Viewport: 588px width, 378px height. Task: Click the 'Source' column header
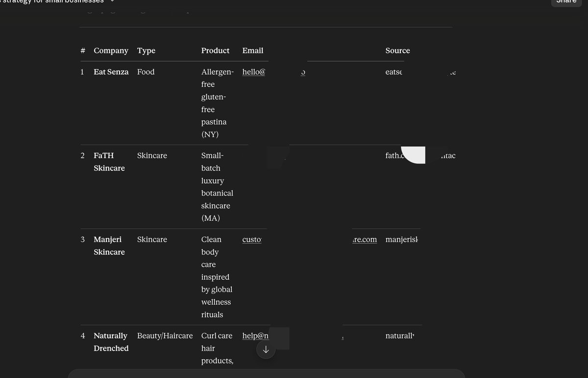pyautogui.click(x=397, y=50)
